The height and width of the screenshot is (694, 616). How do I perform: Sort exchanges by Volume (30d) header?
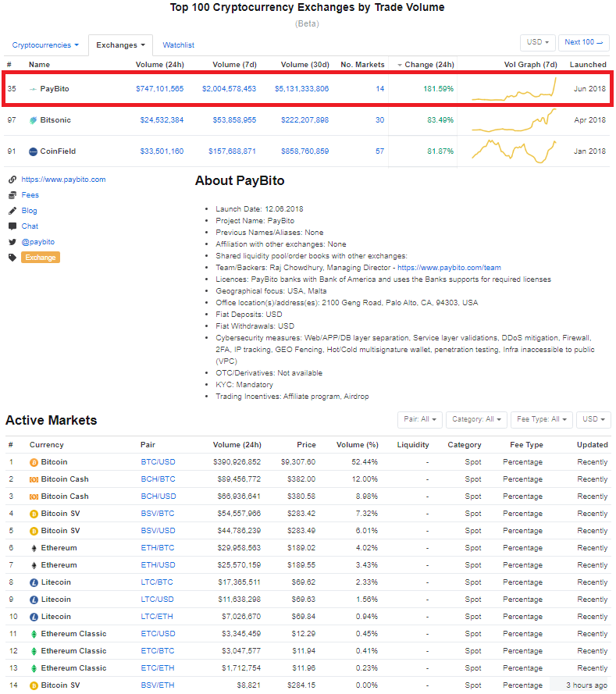[305, 65]
